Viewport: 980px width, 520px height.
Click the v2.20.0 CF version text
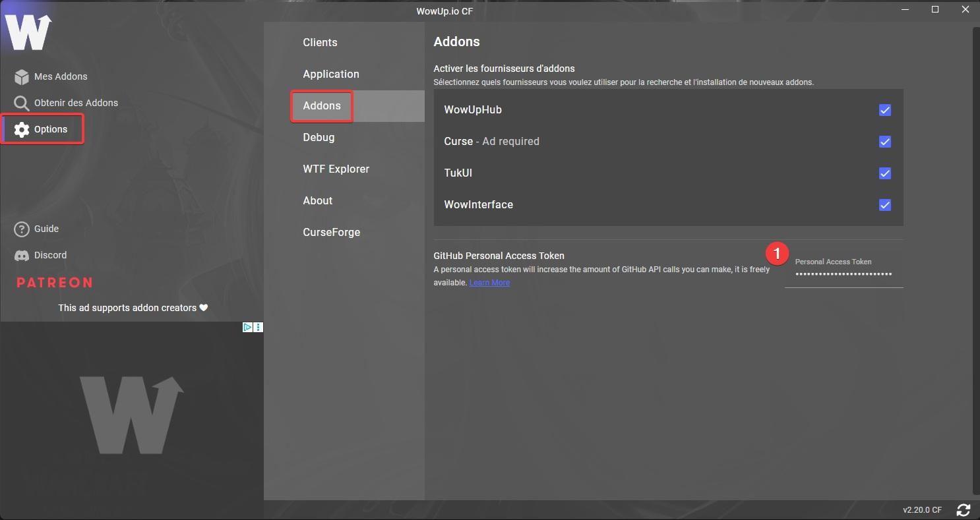coord(922,510)
